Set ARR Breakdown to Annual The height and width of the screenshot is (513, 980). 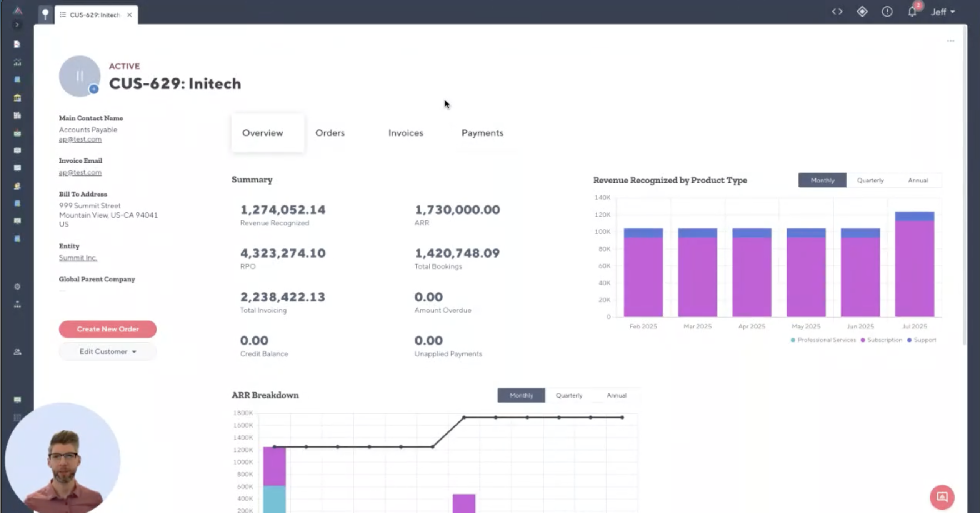pyautogui.click(x=617, y=395)
